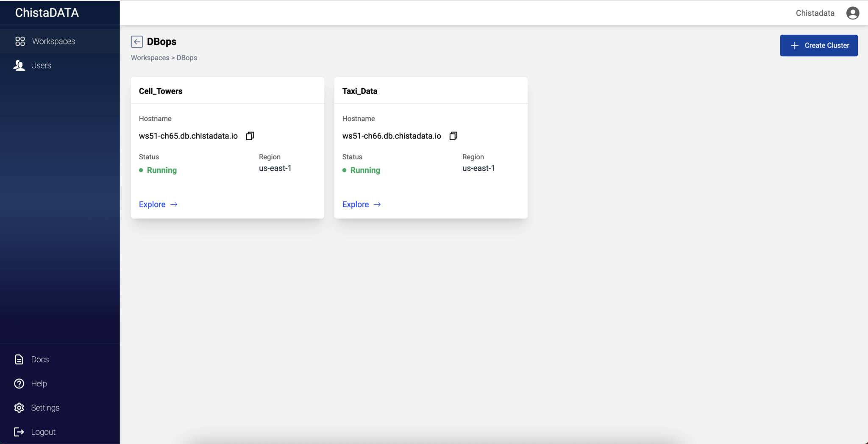Click the Running status on Cell_Towers
This screenshot has height=444, width=868.
(x=161, y=170)
